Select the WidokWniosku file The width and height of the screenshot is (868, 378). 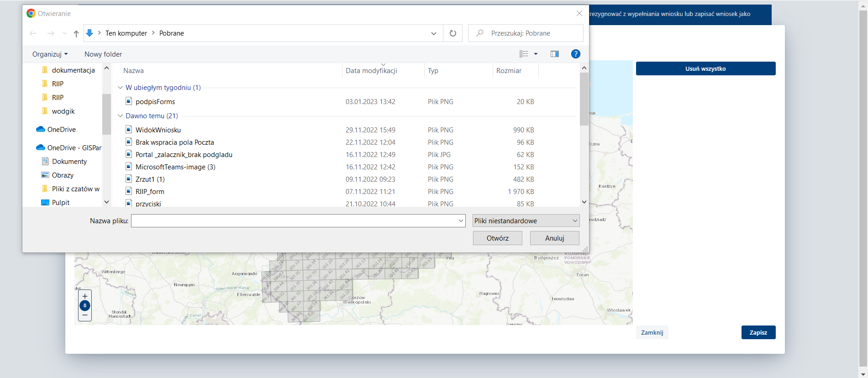(x=158, y=130)
